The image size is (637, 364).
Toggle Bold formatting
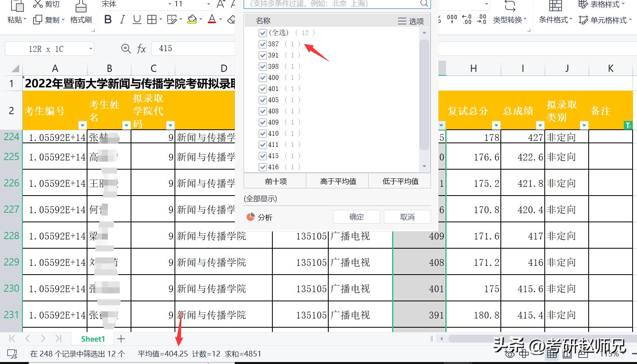tap(107, 20)
